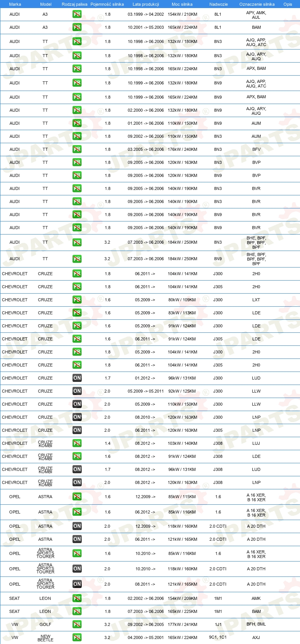Click diesel ON icon in CRUZE 08.2010 row

point(77,417)
